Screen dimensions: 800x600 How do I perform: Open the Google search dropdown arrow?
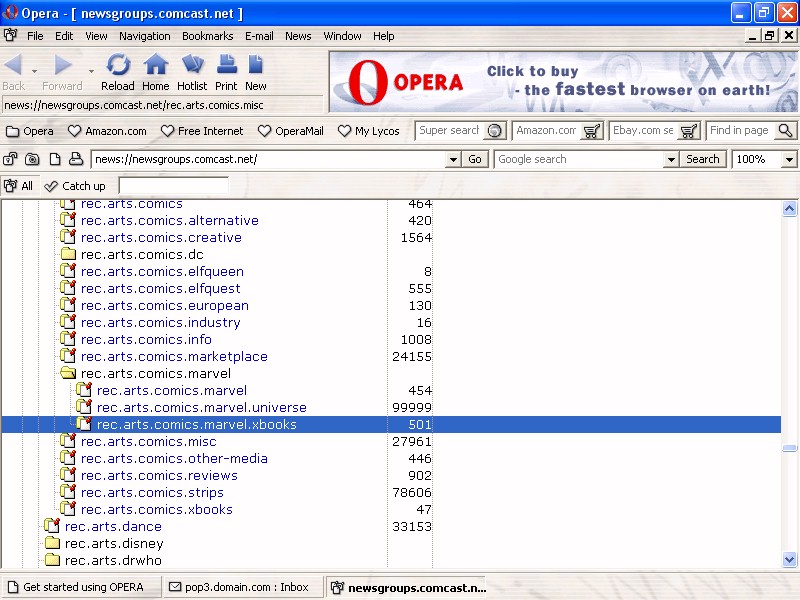click(671, 160)
